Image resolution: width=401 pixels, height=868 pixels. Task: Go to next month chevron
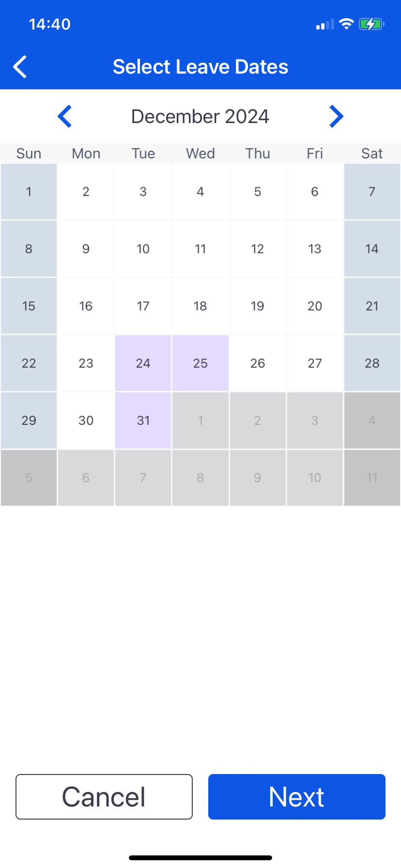(x=336, y=116)
